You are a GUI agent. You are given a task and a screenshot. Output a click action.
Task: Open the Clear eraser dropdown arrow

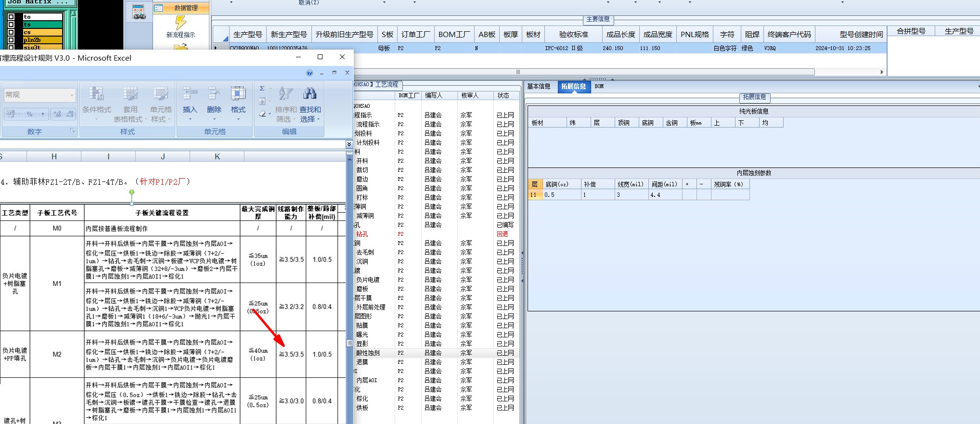click(x=271, y=114)
